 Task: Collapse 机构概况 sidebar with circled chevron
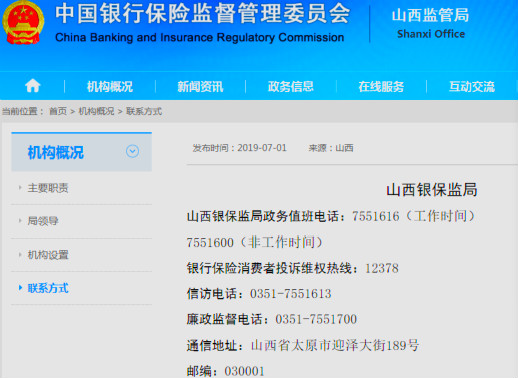tap(132, 151)
